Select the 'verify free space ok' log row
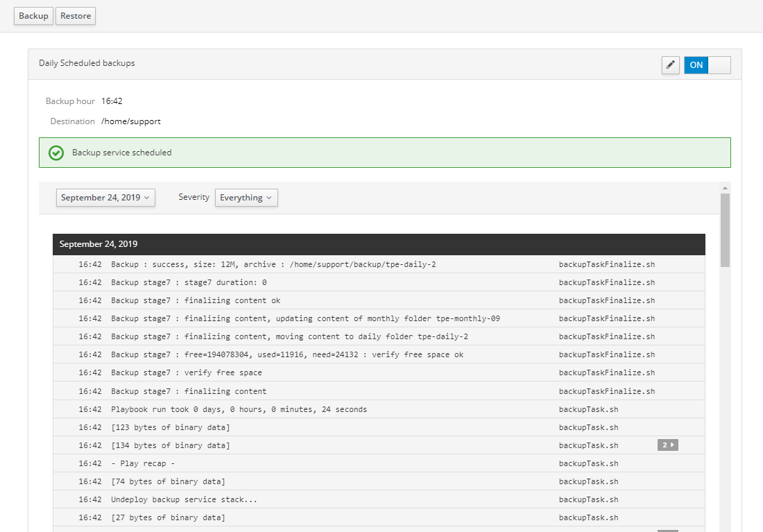Viewport: 763px width, 532px height. coord(287,354)
